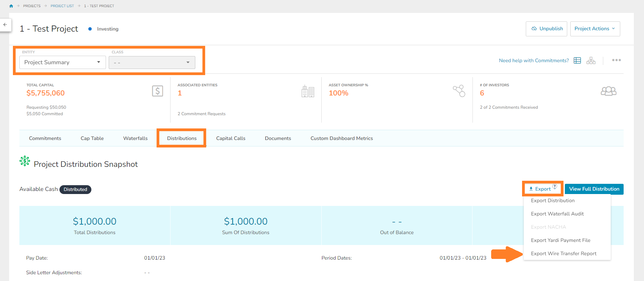The height and width of the screenshot is (281, 644).
Task: Switch to the Waterfalls tab
Action: [135, 138]
